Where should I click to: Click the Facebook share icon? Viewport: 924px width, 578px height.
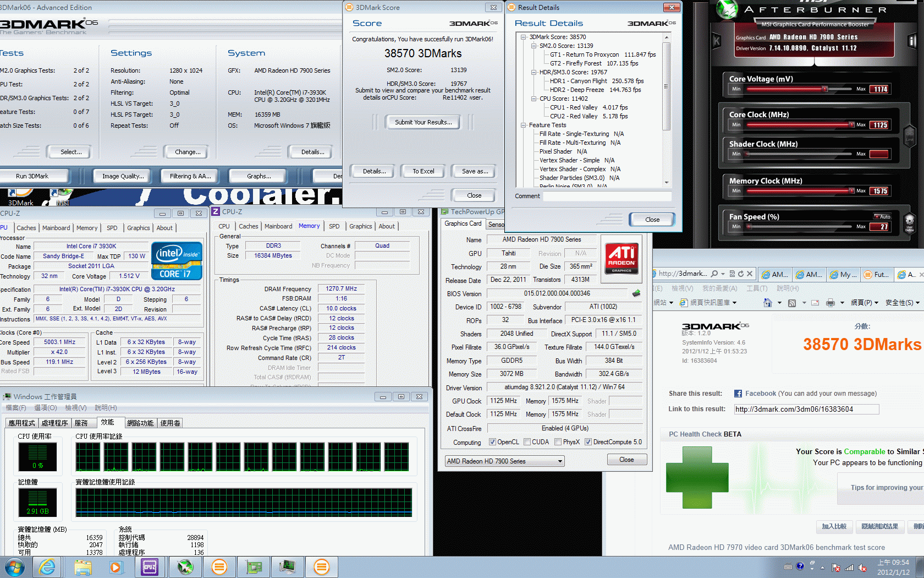738,394
